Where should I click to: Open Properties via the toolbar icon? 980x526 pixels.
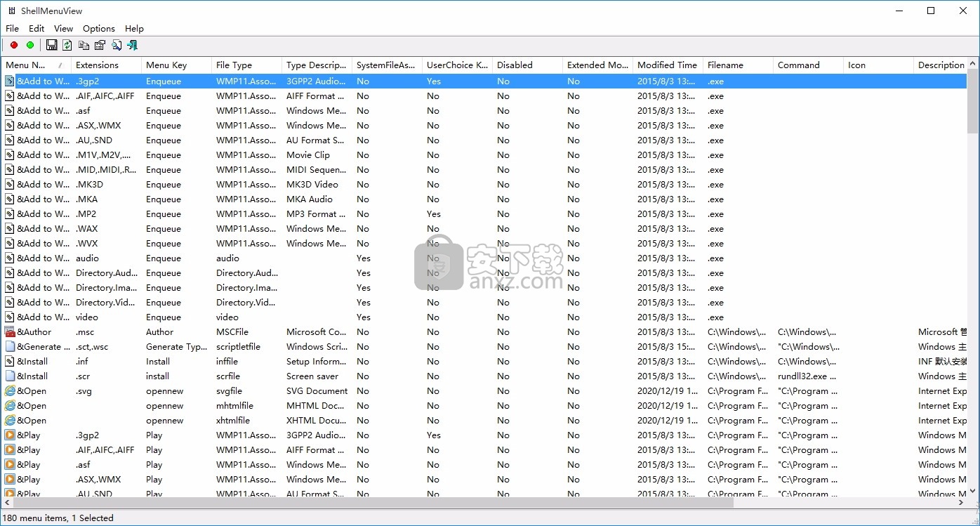point(100,45)
